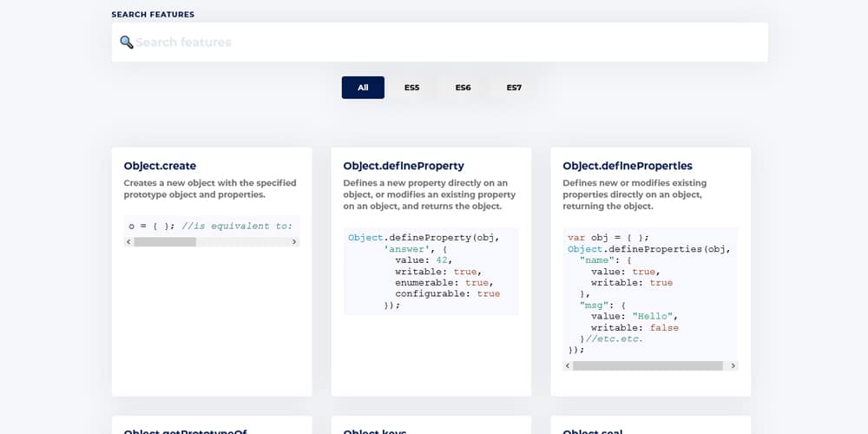Click code line 'writable: false'
The width and height of the screenshot is (868, 434).
point(635,328)
